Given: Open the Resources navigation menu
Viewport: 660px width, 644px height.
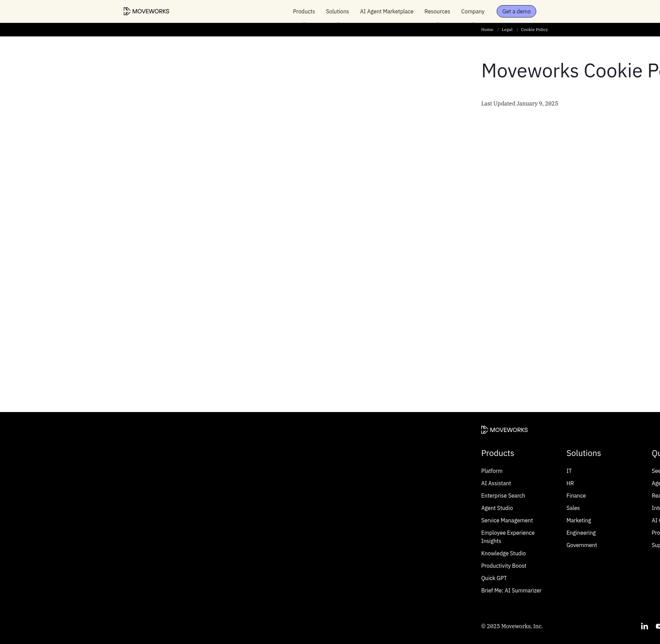Looking at the screenshot, I should coord(437,11).
